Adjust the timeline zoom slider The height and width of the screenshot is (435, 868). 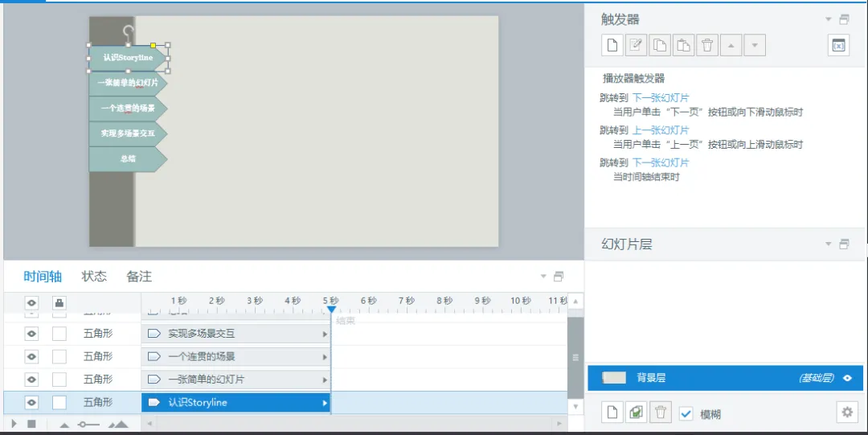tap(88, 425)
